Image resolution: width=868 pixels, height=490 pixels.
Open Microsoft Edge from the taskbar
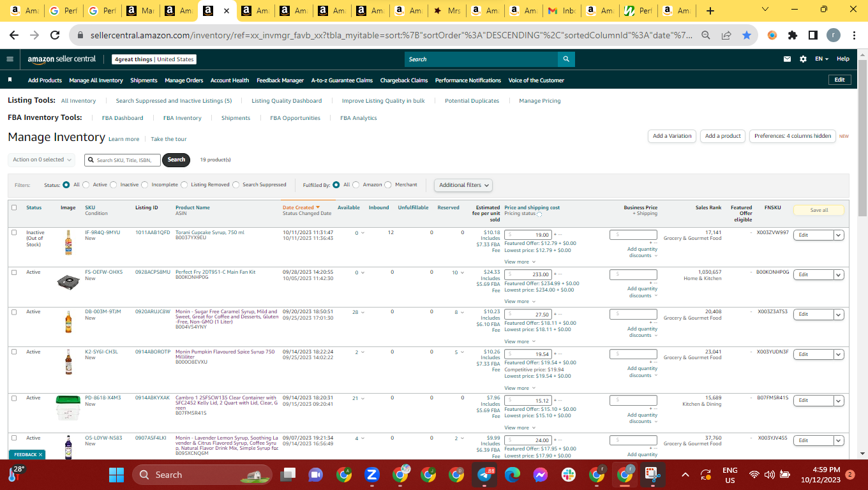click(513, 475)
